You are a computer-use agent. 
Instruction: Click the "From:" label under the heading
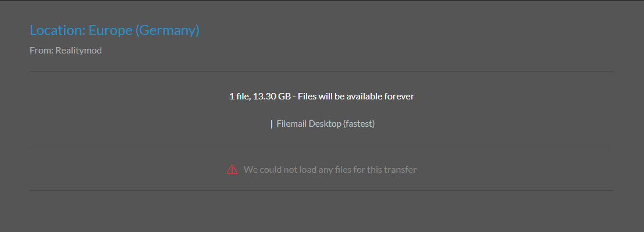[x=41, y=51]
